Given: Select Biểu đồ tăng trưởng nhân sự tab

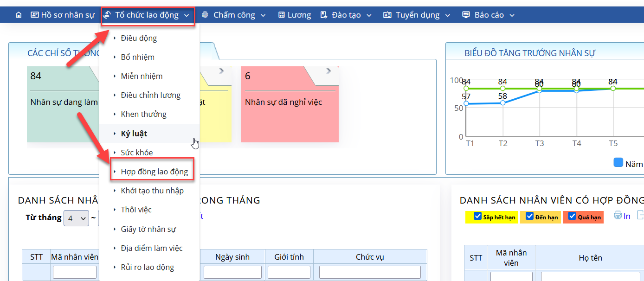Looking at the screenshot, I should [530, 53].
